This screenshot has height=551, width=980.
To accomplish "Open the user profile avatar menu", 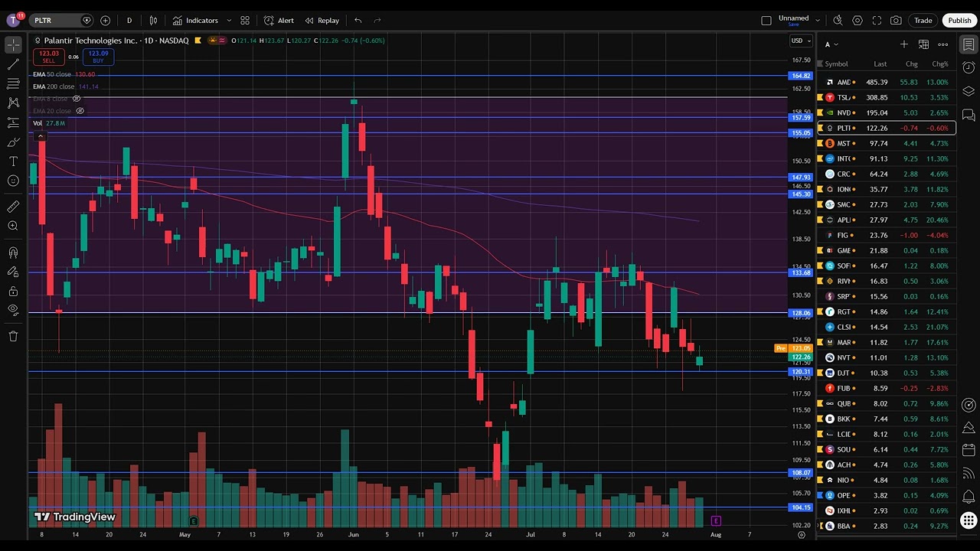I will [x=13, y=21].
